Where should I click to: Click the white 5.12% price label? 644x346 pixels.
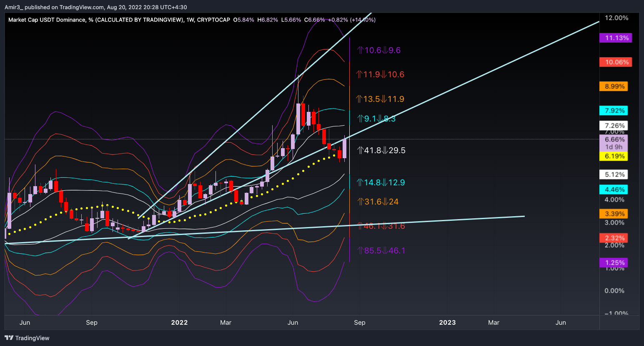614,174
